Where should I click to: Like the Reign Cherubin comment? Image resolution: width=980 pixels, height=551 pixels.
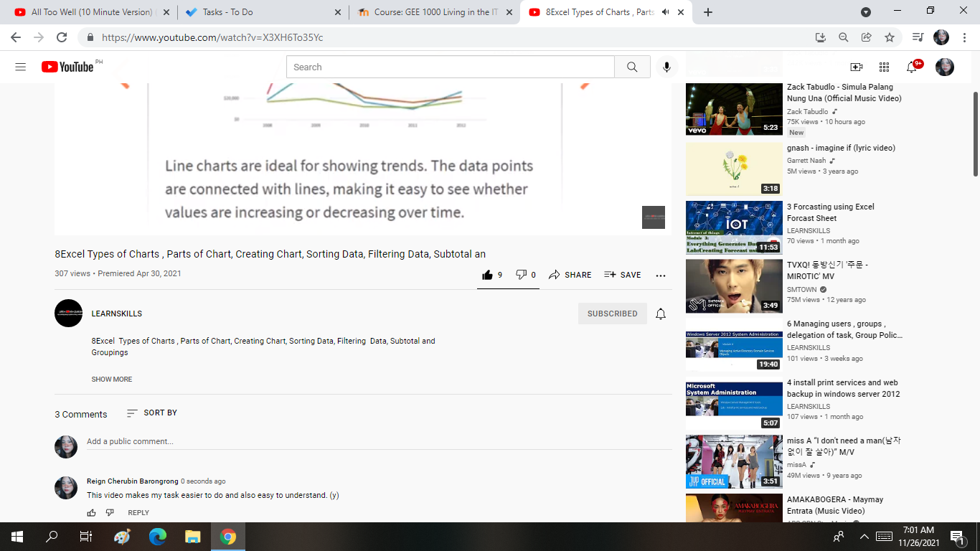coord(91,512)
